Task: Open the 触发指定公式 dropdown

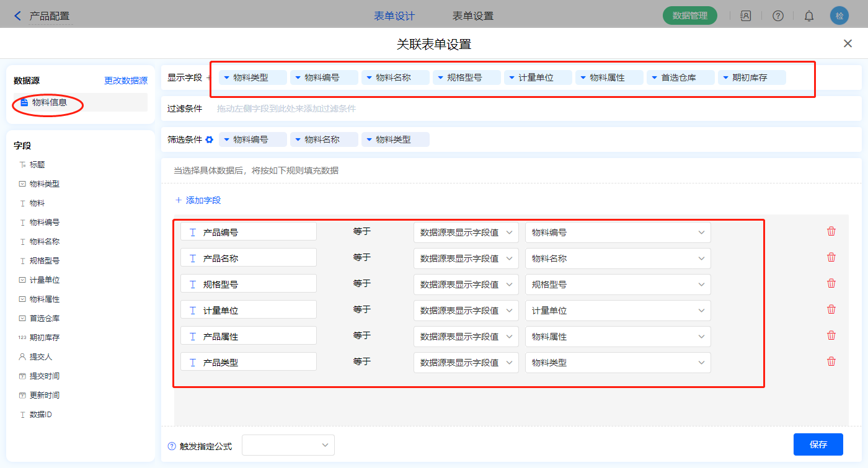Action: tap(288, 445)
